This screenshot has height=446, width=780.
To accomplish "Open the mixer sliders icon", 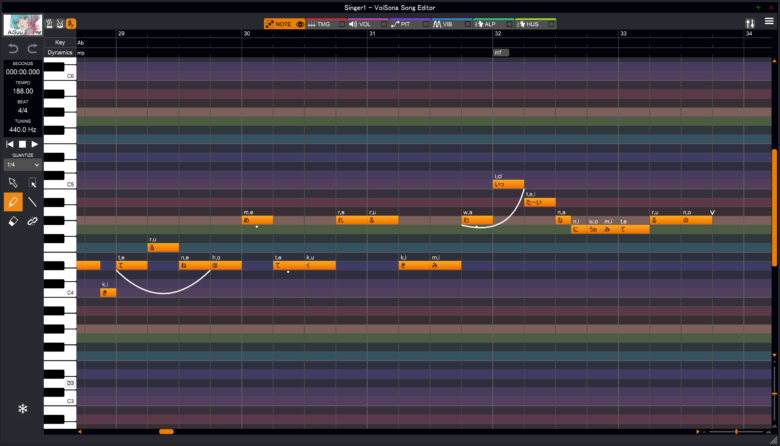I will point(750,22).
